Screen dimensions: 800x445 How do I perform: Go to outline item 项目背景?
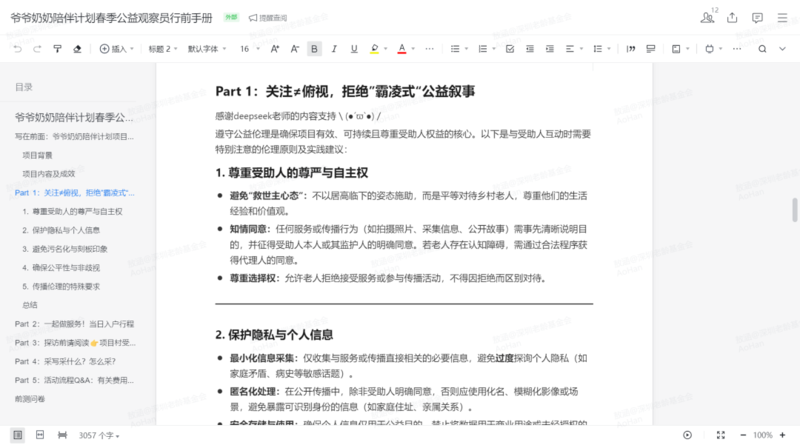37,155
